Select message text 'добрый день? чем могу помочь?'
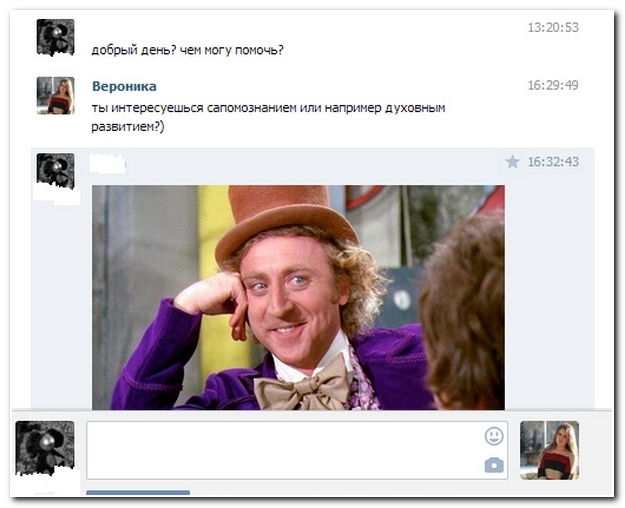The width and height of the screenshot is (625, 508). (x=187, y=50)
